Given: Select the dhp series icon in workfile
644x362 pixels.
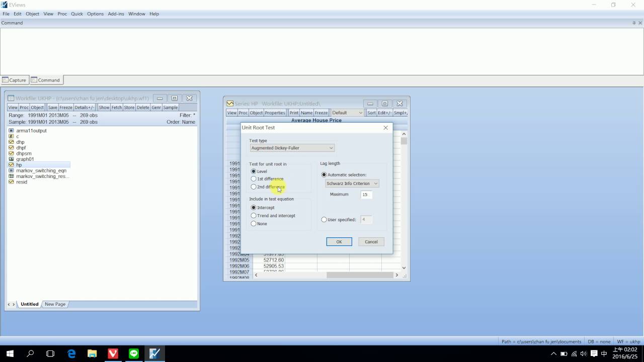Looking at the screenshot, I should (x=11, y=142).
